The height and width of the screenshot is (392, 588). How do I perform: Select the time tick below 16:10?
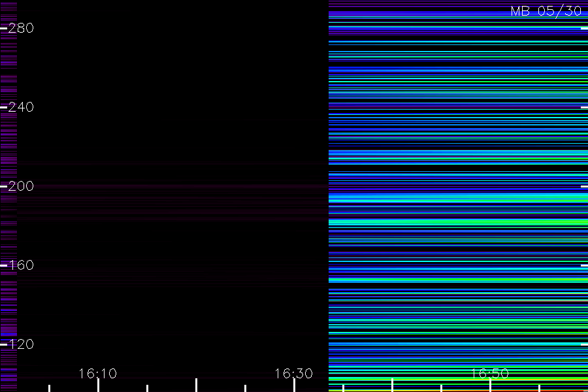tap(98, 385)
